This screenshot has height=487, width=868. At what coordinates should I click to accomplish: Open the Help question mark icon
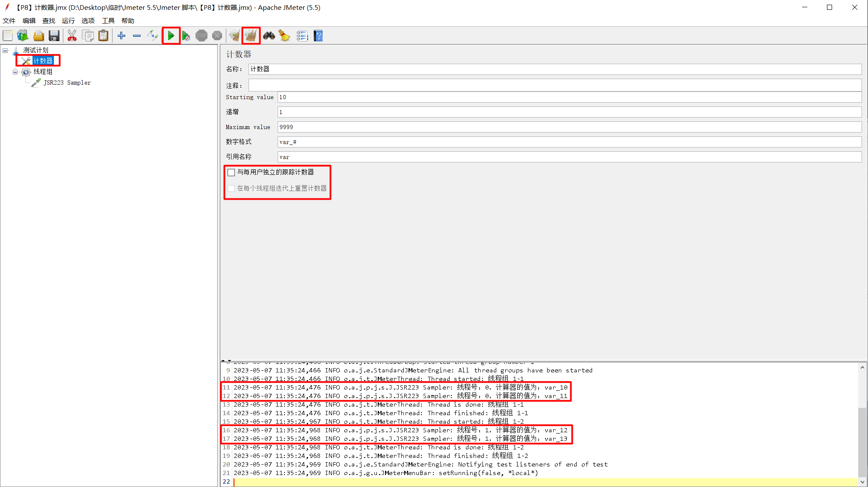[x=318, y=36]
